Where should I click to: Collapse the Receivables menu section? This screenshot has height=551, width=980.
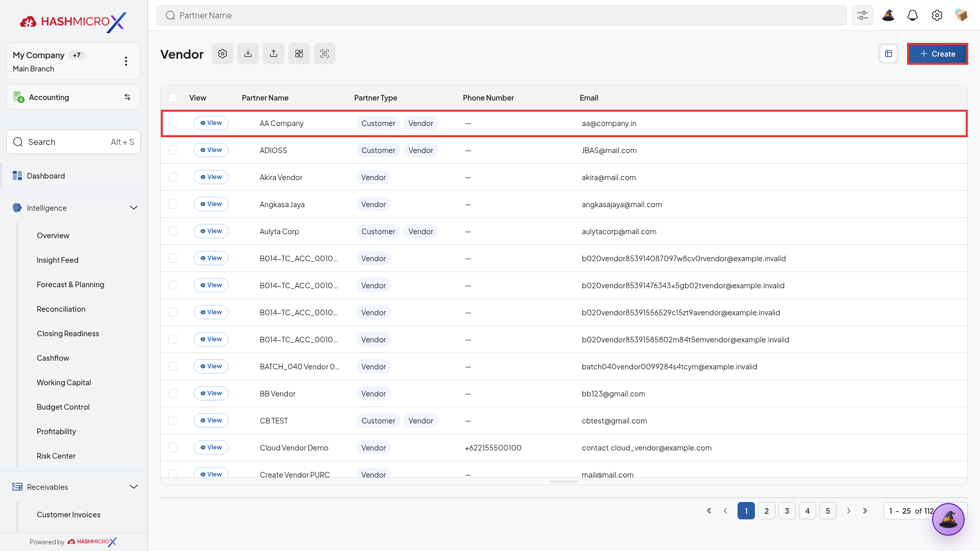(134, 487)
